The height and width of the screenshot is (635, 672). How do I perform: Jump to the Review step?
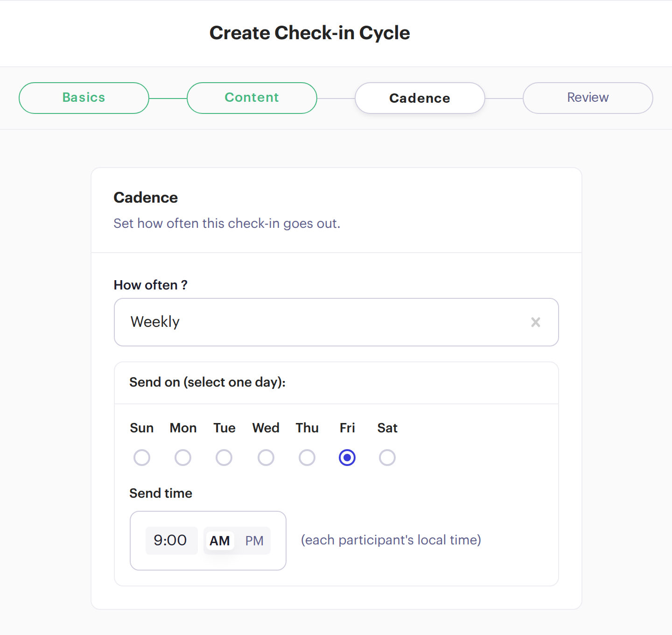[x=588, y=98]
